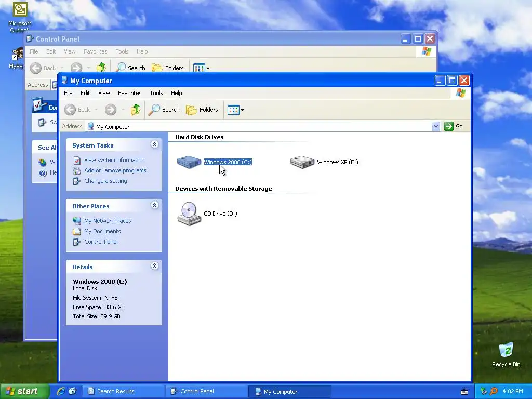Click Back button in Control Panel window

click(x=44, y=68)
